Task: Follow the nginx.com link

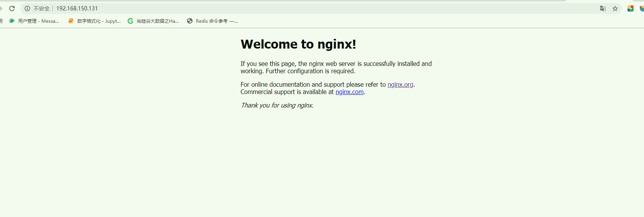Action: (350, 92)
